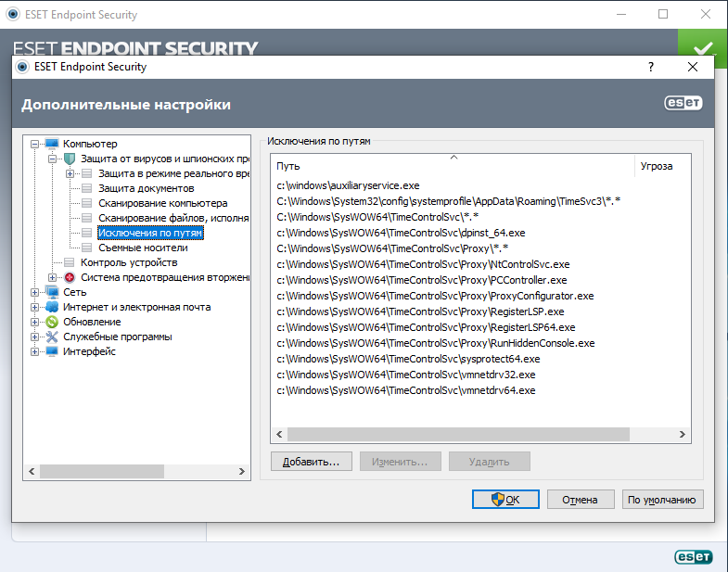Click the red intrusion prevention system icon

tap(70, 277)
